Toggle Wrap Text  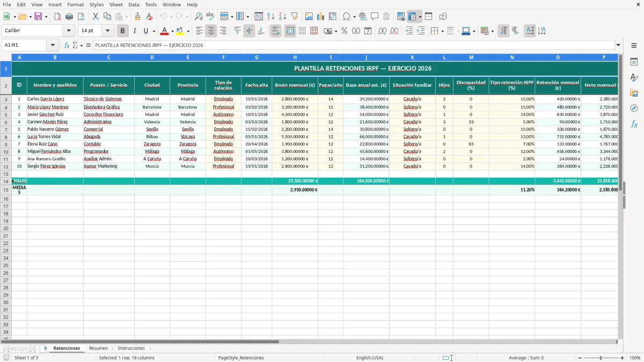(275, 31)
